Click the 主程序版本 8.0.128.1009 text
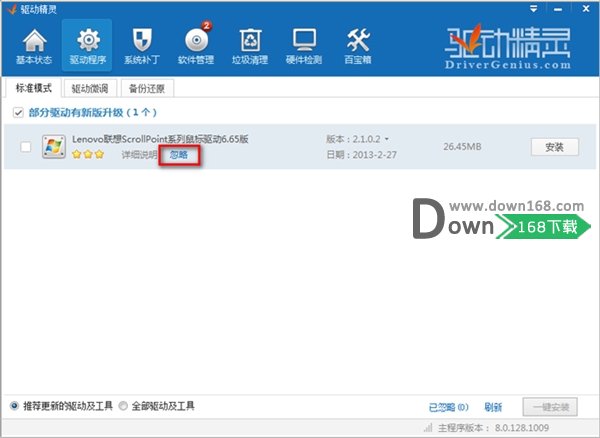600x438 pixels. click(493, 427)
